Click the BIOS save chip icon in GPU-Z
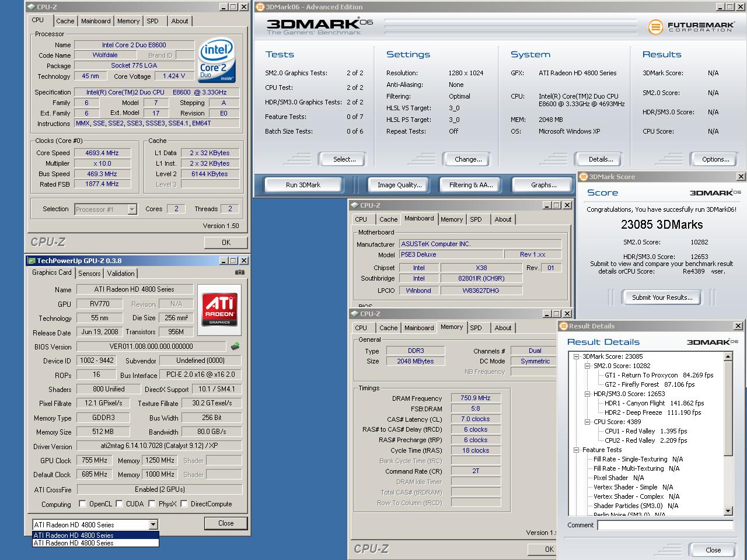 coord(235,346)
